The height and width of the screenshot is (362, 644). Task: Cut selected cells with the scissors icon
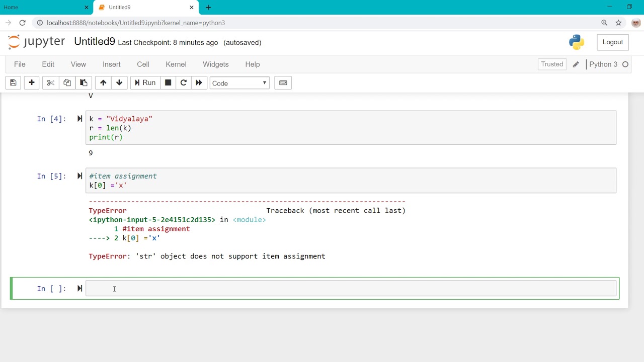50,83
